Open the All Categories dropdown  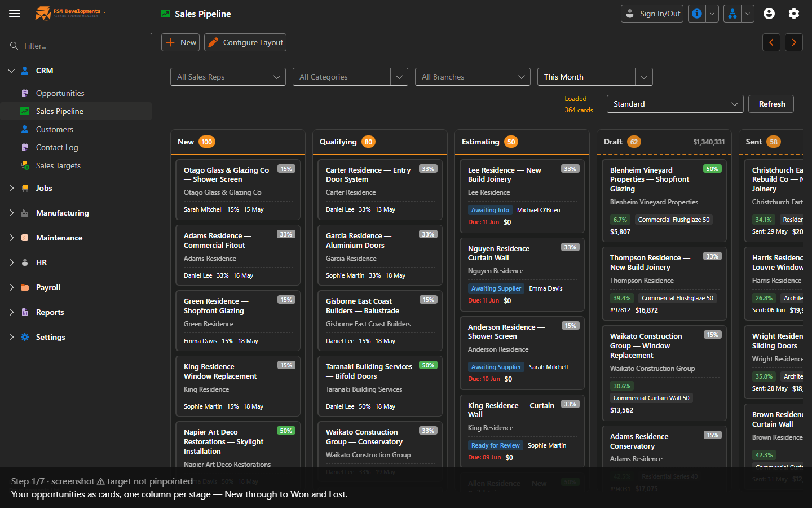(350, 77)
